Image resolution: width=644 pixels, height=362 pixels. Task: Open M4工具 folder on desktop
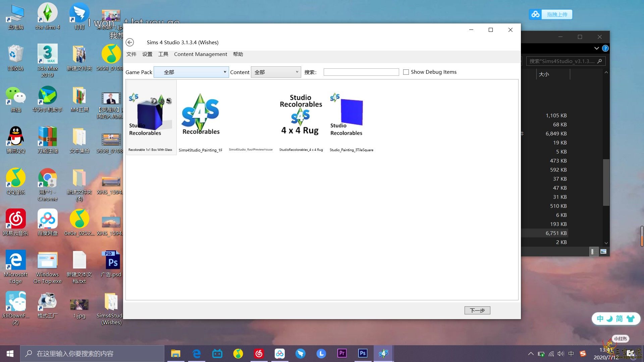(79, 99)
